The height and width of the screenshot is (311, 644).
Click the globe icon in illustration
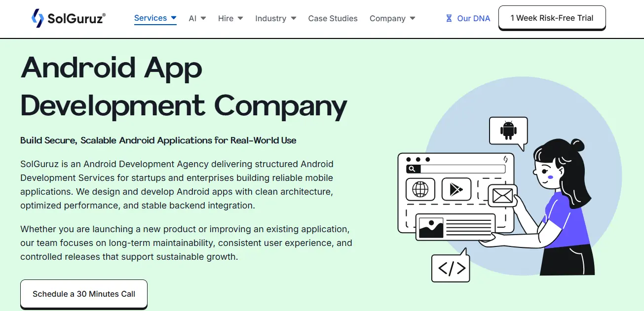(x=420, y=190)
